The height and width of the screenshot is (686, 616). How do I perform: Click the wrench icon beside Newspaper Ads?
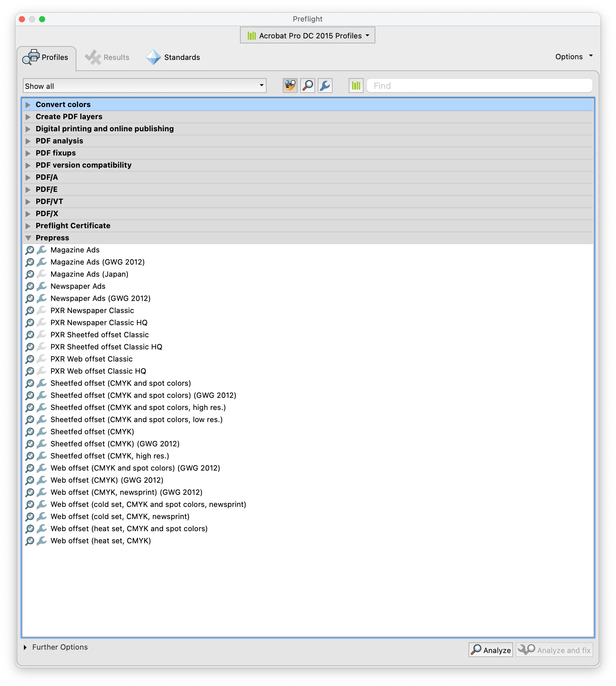(x=42, y=287)
